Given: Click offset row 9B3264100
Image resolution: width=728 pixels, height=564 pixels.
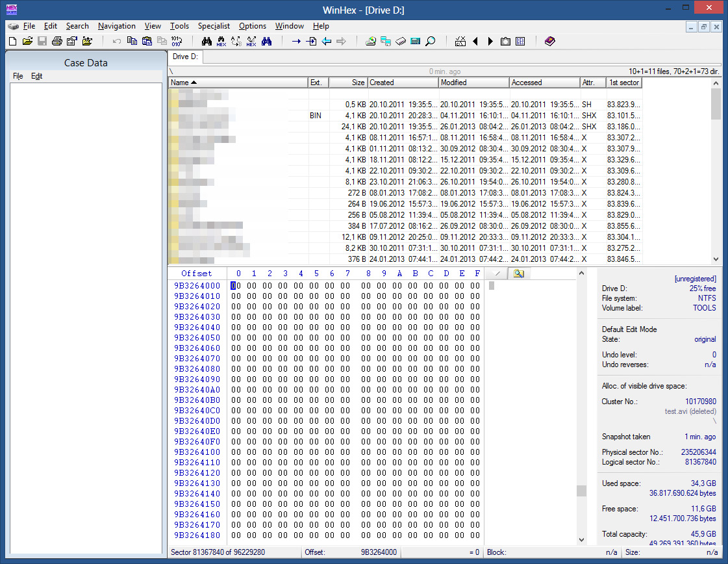Looking at the screenshot, I should 197,452.
